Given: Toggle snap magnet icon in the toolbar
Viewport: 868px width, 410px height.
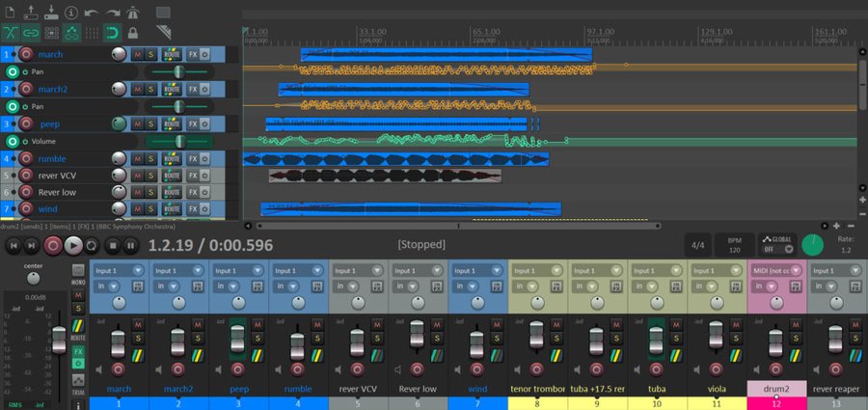Looking at the screenshot, I should pyautogui.click(x=113, y=33).
